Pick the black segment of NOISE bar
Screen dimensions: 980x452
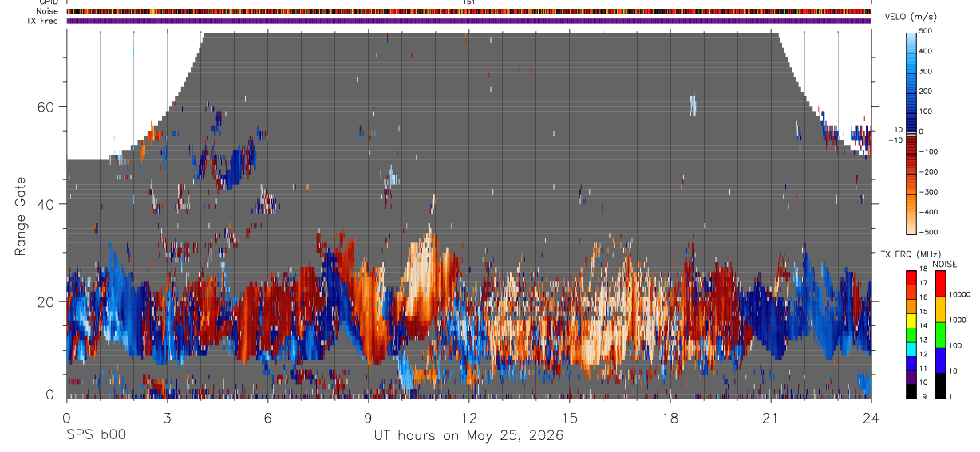pos(942,386)
